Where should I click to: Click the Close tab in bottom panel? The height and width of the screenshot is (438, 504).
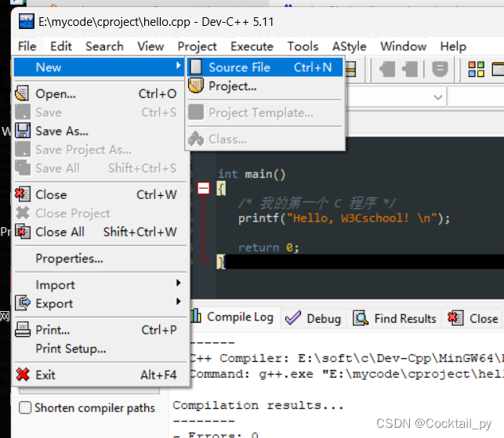pyautogui.click(x=473, y=318)
